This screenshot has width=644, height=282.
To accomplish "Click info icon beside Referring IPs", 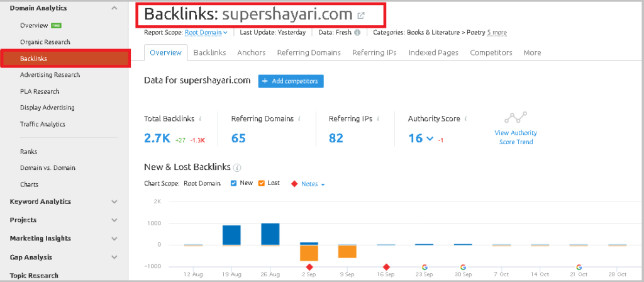I will [x=378, y=119].
